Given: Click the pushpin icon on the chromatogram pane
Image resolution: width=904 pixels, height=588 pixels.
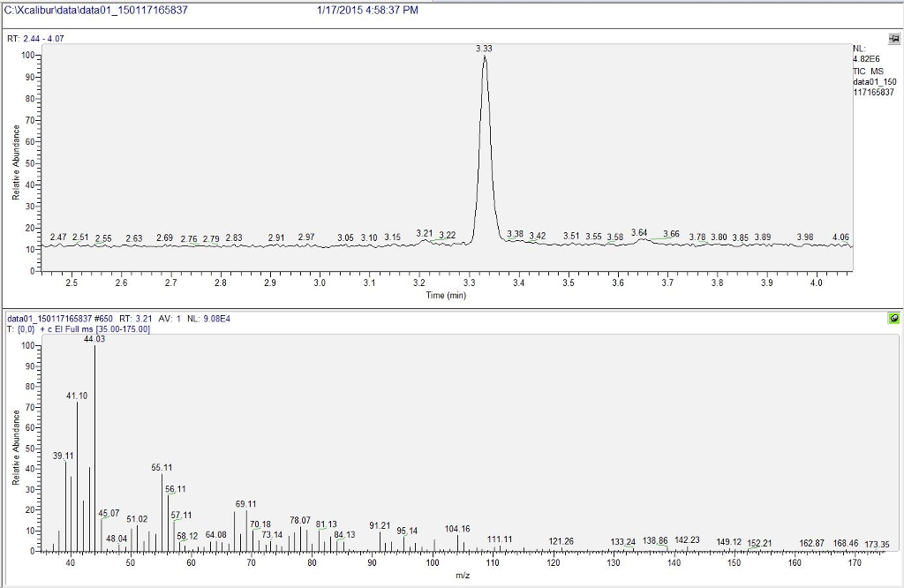Looking at the screenshot, I should 894,39.
